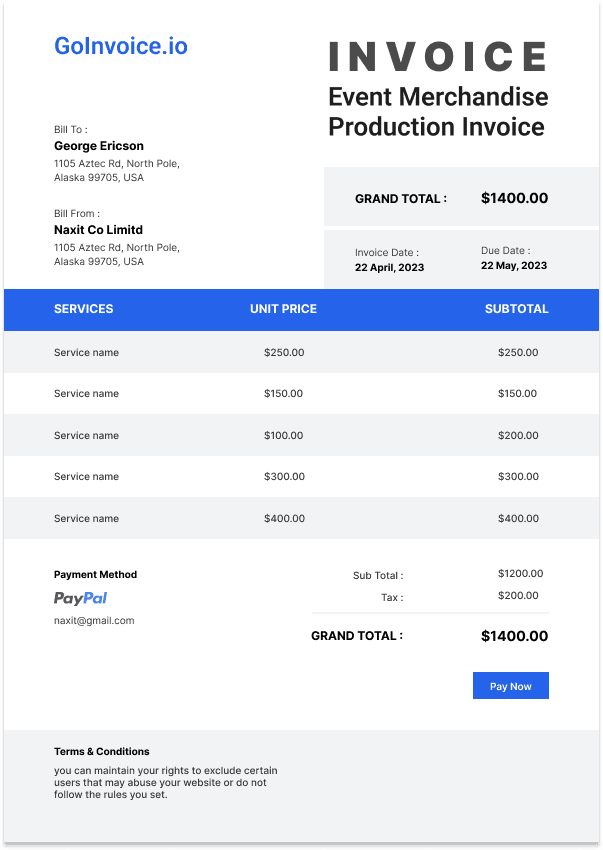Click the INVOICE heading
The height and width of the screenshot is (850, 603).
tap(438, 56)
